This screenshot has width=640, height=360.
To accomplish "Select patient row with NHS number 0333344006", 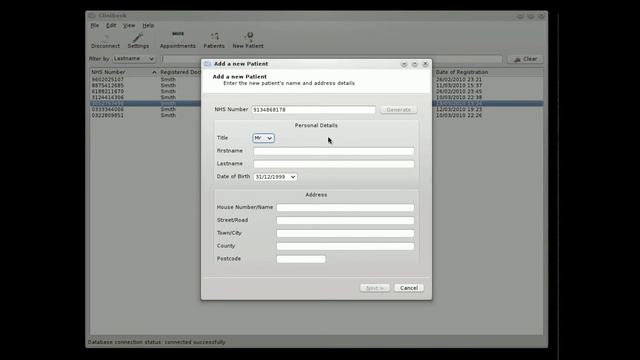I will click(108, 109).
